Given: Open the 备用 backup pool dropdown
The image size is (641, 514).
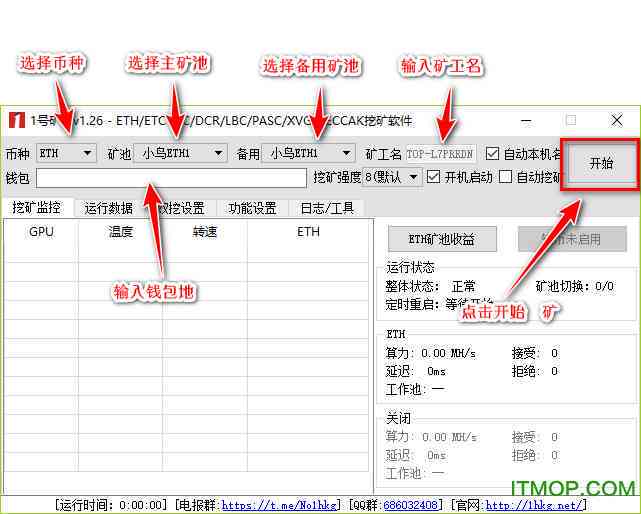Looking at the screenshot, I should point(308,153).
